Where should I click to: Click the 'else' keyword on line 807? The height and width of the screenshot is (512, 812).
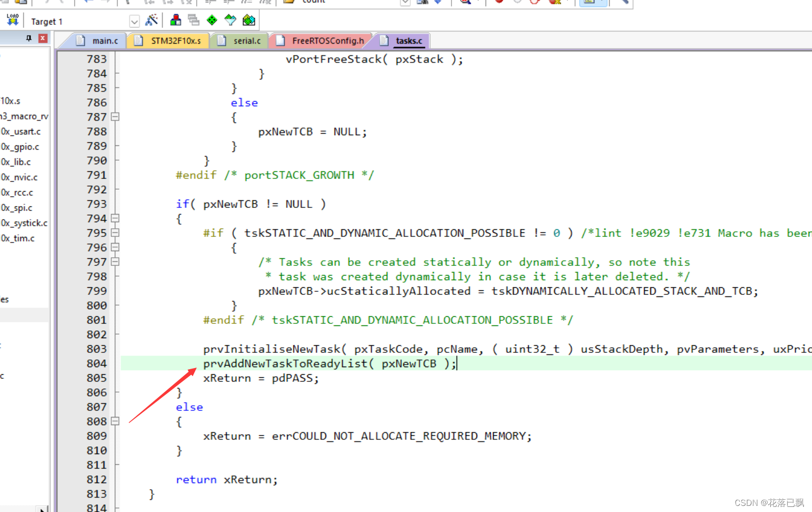[x=189, y=407]
